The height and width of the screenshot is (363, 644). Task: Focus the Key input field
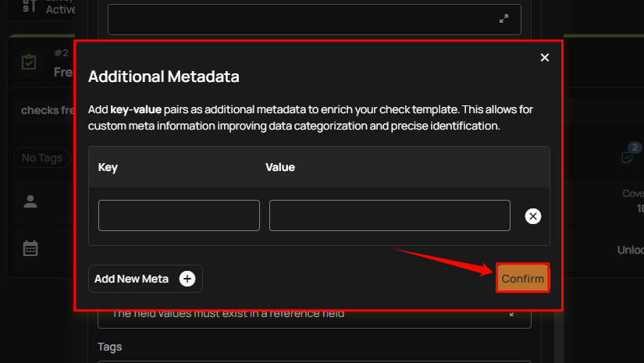[179, 215]
